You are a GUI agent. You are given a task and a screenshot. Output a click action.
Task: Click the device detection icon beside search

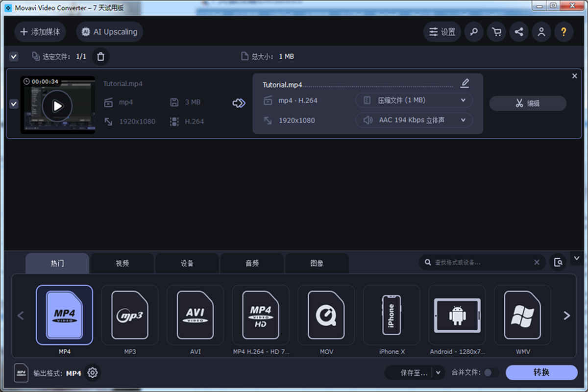point(558,263)
